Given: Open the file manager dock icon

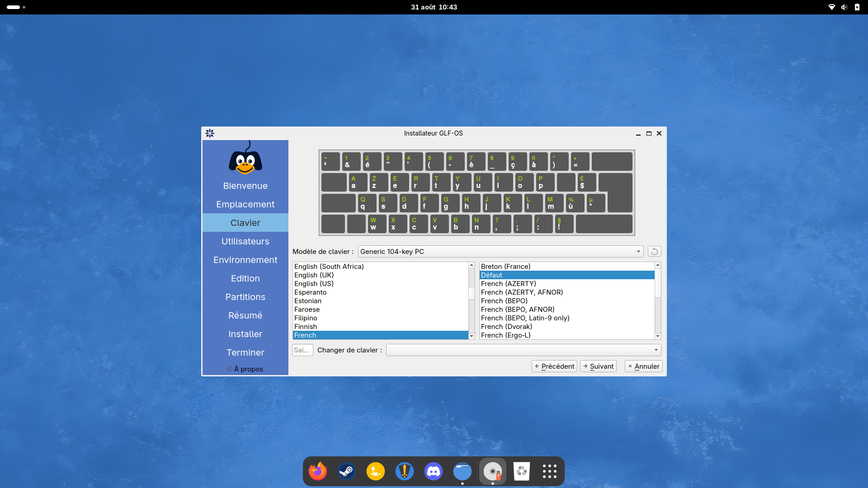Looking at the screenshot, I should 462,471.
